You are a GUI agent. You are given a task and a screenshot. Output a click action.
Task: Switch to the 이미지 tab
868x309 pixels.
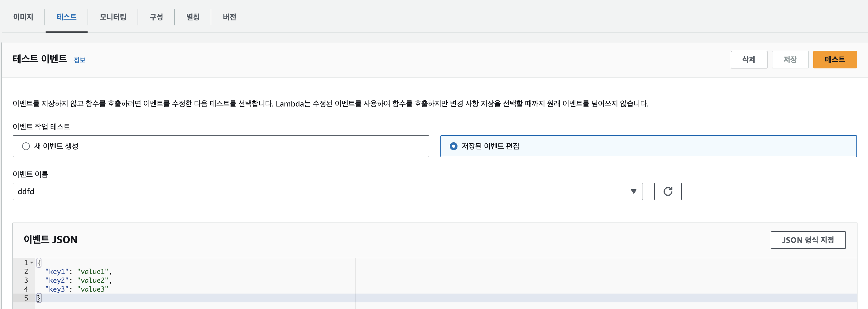tap(23, 17)
